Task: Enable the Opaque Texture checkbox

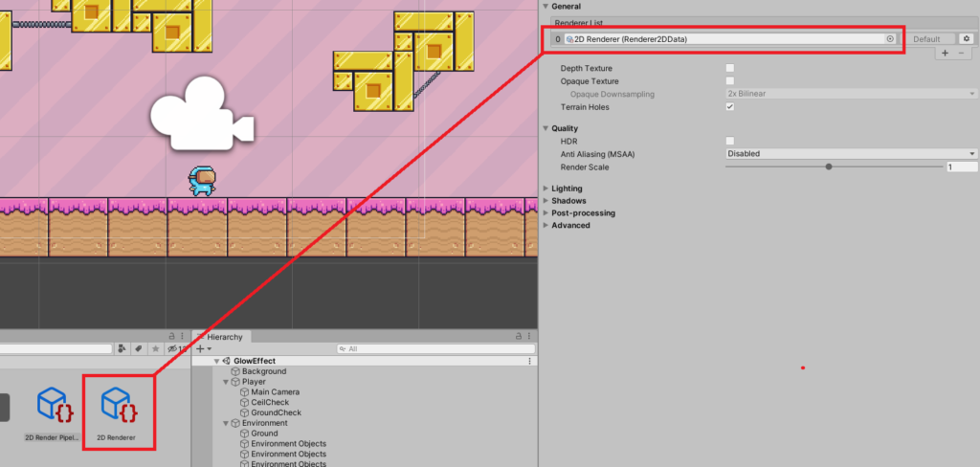Action: 730,81
